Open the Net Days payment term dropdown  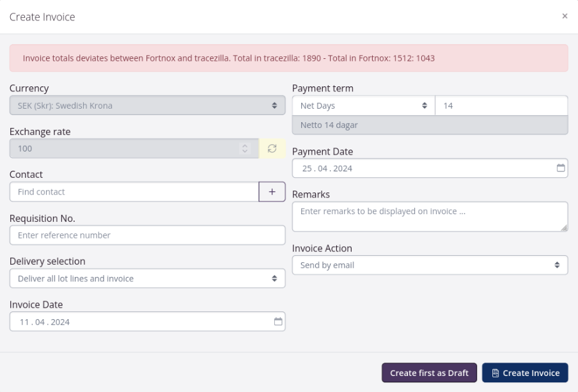click(x=361, y=105)
